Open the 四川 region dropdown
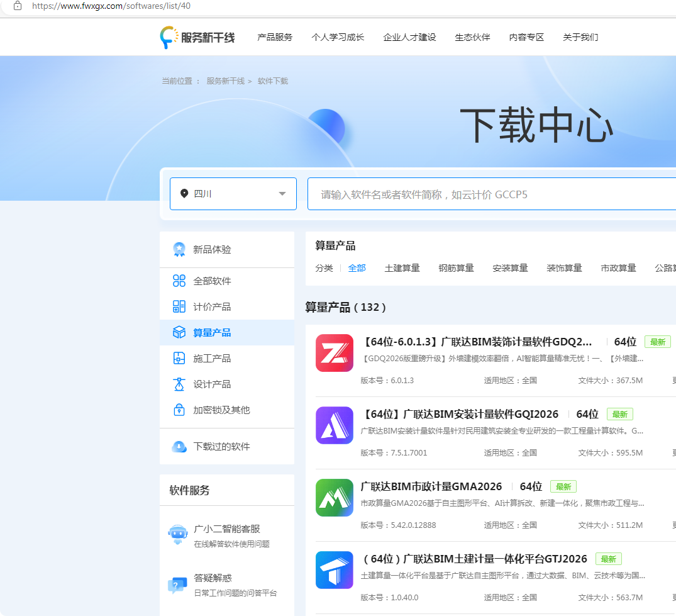 click(x=233, y=194)
